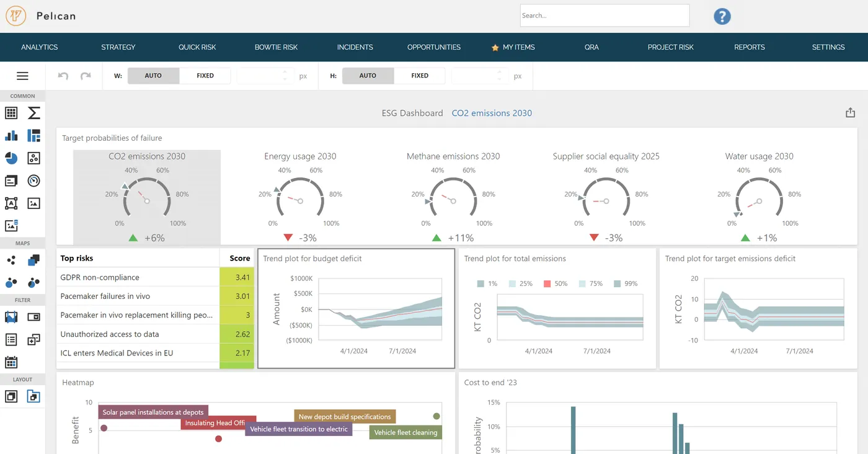Select the bound image database icon
868x454 pixels.
click(x=11, y=226)
